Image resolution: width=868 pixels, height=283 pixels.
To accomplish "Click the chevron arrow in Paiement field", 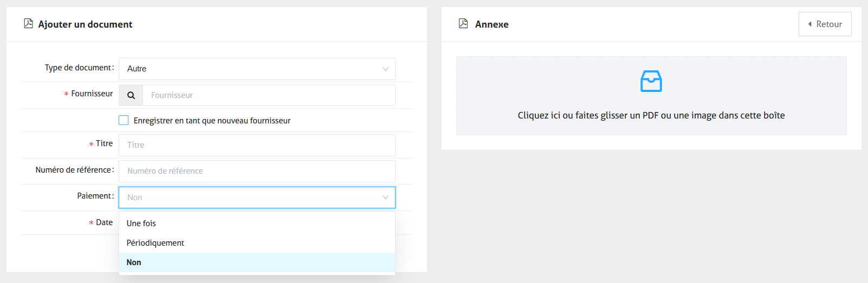I will tap(385, 198).
